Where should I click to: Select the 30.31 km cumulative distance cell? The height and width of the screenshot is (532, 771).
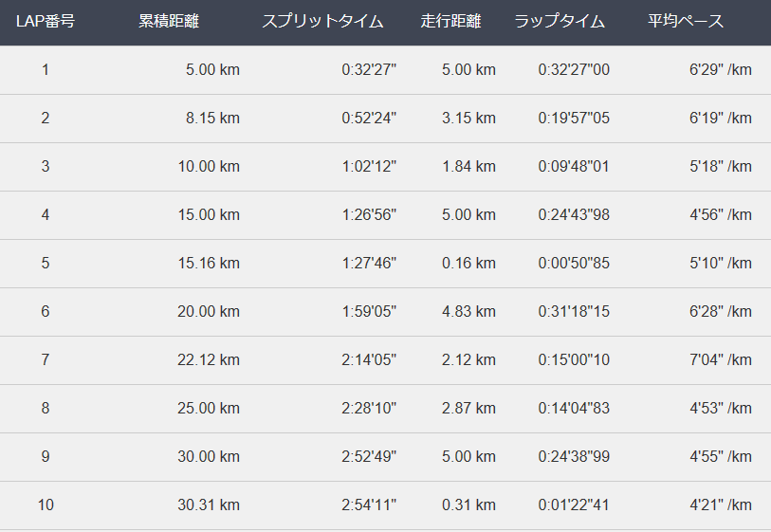point(209,504)
